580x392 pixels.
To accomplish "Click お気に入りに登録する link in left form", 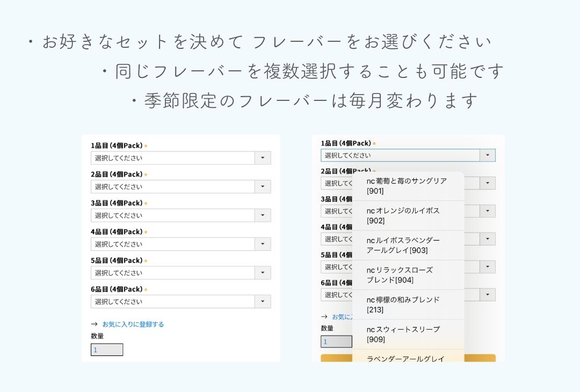I will pos(133,324).
